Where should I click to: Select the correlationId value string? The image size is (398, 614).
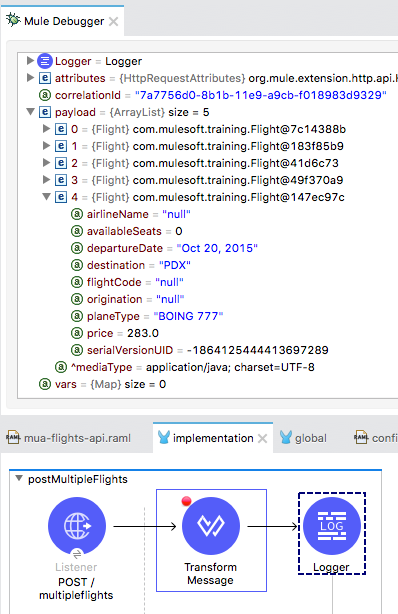pyautogui.click(x=261, y=95)
